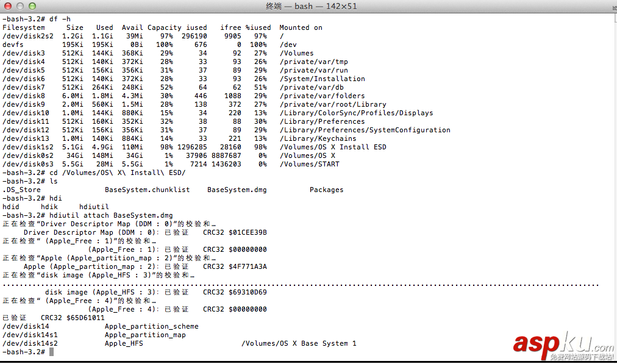617x364 pixels.
Task: Click the aspku watermark logo
Action: click(x=562, y=344)
